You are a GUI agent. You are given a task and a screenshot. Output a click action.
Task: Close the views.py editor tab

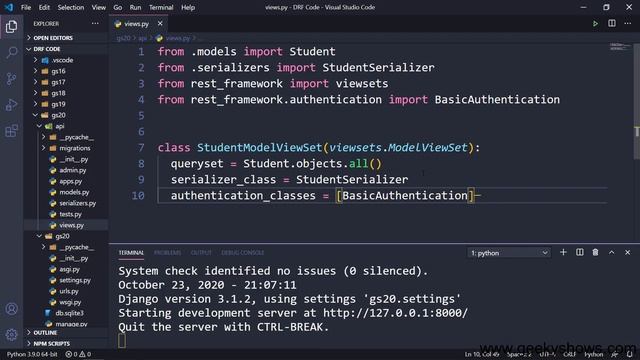coord(160,24)
